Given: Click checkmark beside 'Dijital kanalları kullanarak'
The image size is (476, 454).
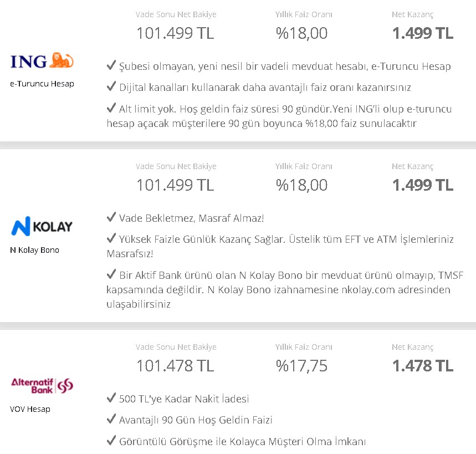Looking at the screenshot, I should coord(111,86).
